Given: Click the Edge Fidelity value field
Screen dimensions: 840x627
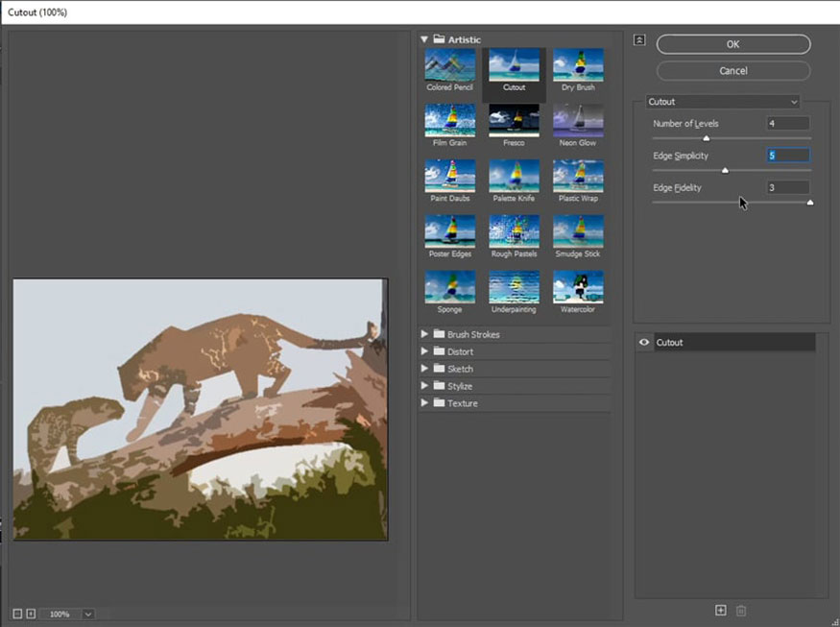Looking at the screenshot, I should [788, 187].
